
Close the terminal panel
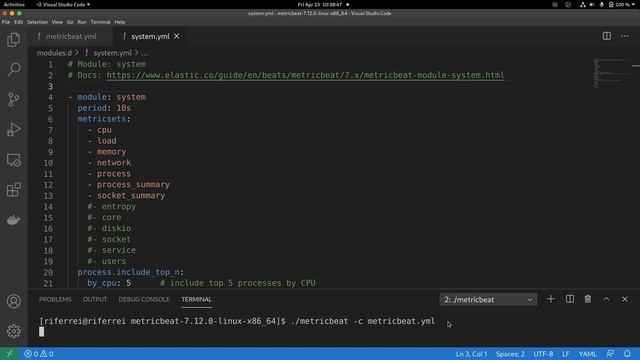tap(625, 299)
